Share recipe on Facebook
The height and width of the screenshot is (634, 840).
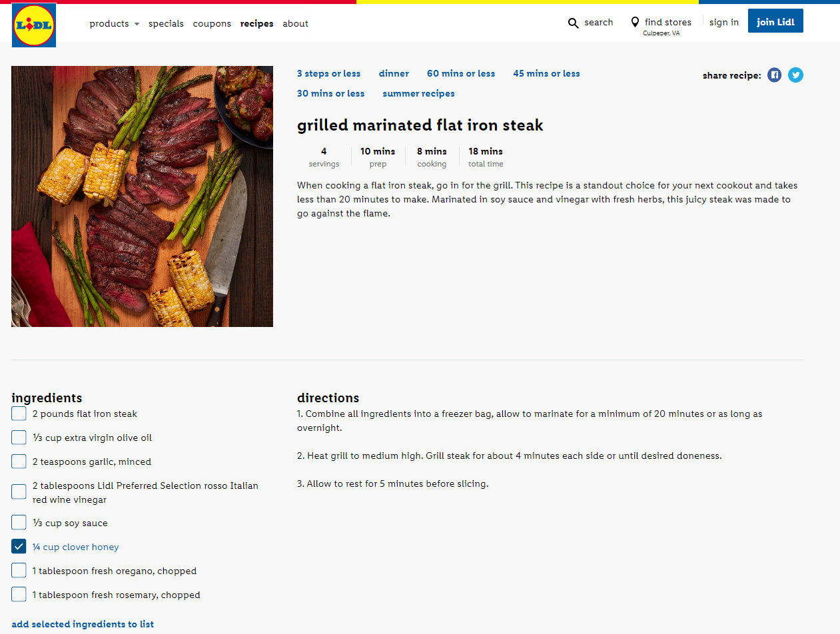[774, 75]
